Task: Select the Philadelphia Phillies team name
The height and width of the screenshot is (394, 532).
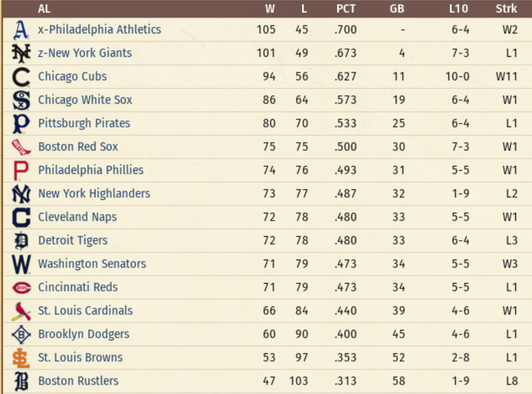Action: [90, 170]
